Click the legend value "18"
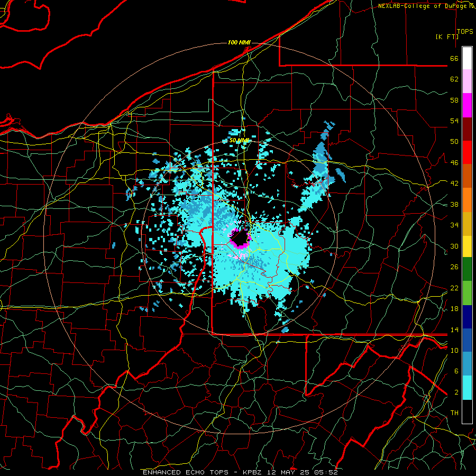Image resolution: width=476 pixels, height=476 pixels. pyautogui.click(x=454, y=309)
